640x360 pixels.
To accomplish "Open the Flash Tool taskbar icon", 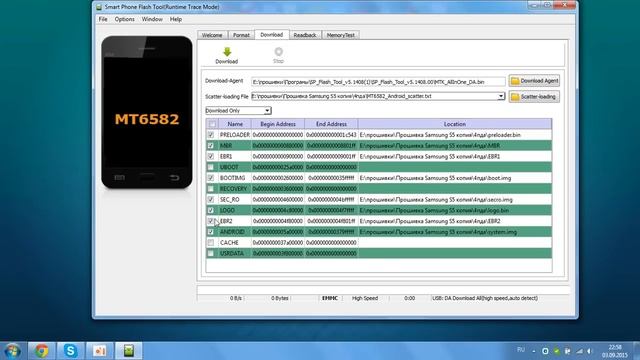I will coord(129,351).
